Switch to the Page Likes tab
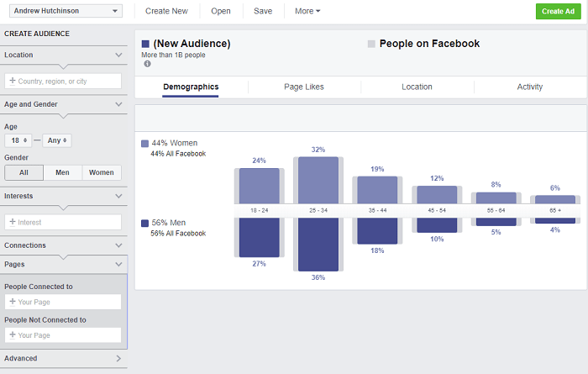588x374 pixels. pos(304,87)
